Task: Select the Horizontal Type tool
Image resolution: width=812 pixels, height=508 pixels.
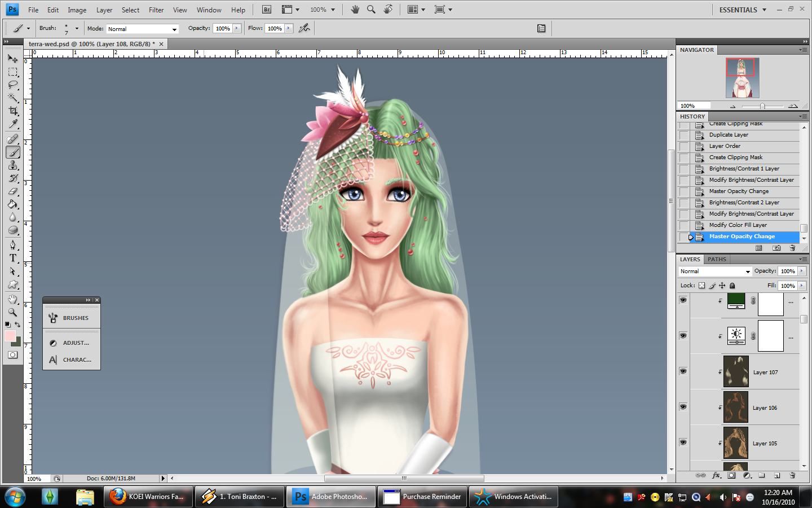Action: tap(12, 258)
